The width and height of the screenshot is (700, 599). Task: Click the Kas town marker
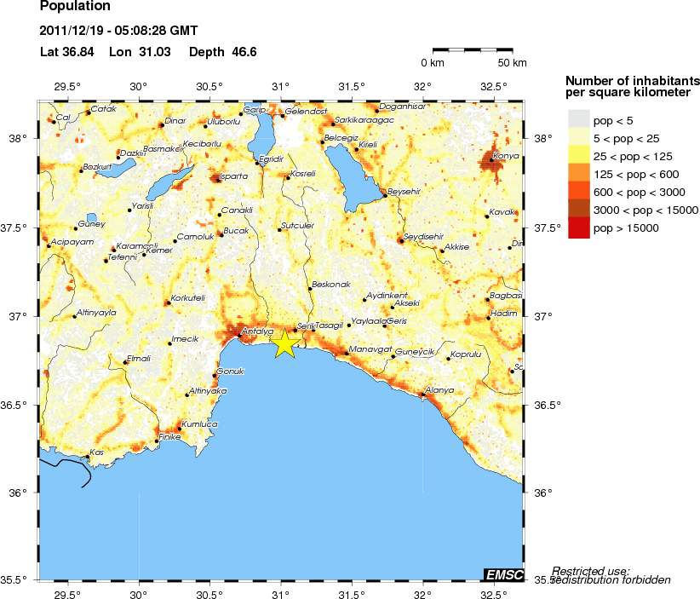[87, 457]
